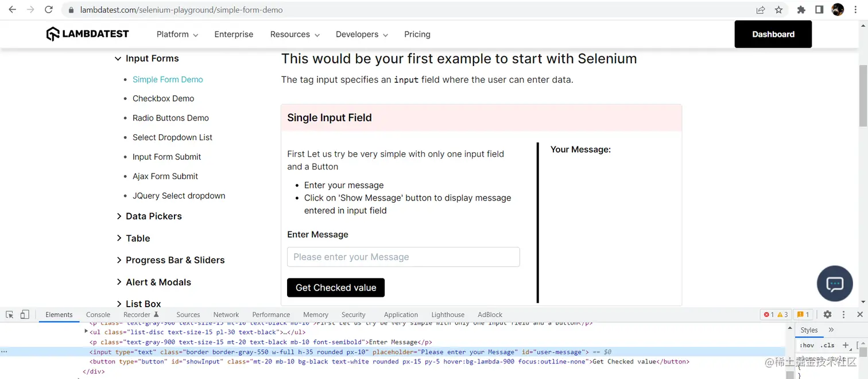Click the Enter Message input field
This screenshot has height=379, width=868.
(x=403, y=257)
